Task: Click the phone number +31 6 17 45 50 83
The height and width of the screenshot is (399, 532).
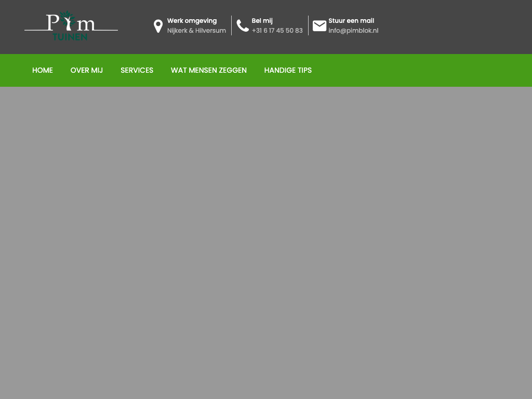Action: 277,31
